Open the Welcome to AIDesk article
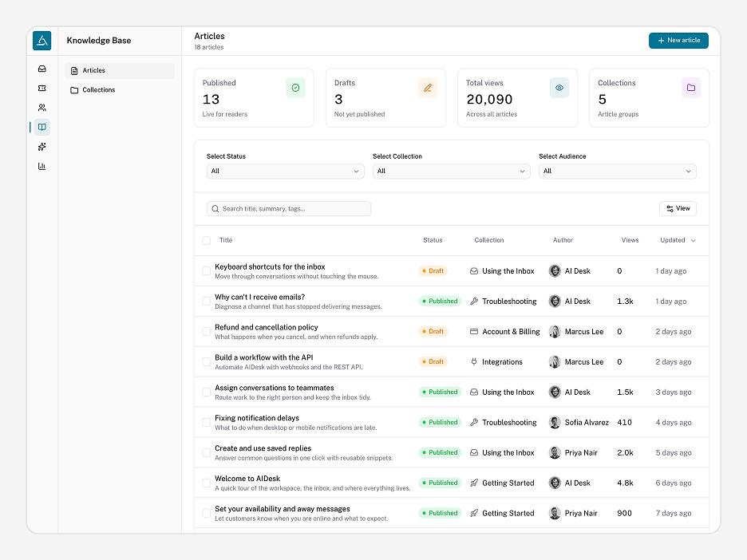This screenshot has width=747, height=560. tap(247, 479)
